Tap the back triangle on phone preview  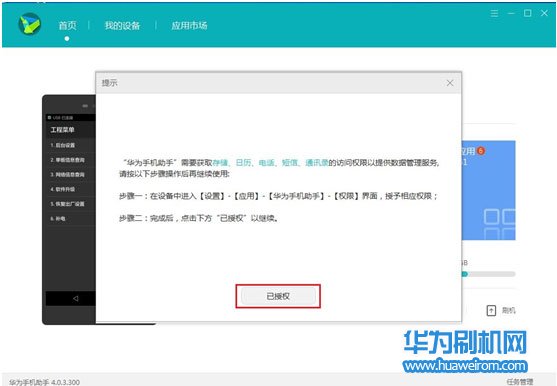pyautogui.click(x=75, y=299)
